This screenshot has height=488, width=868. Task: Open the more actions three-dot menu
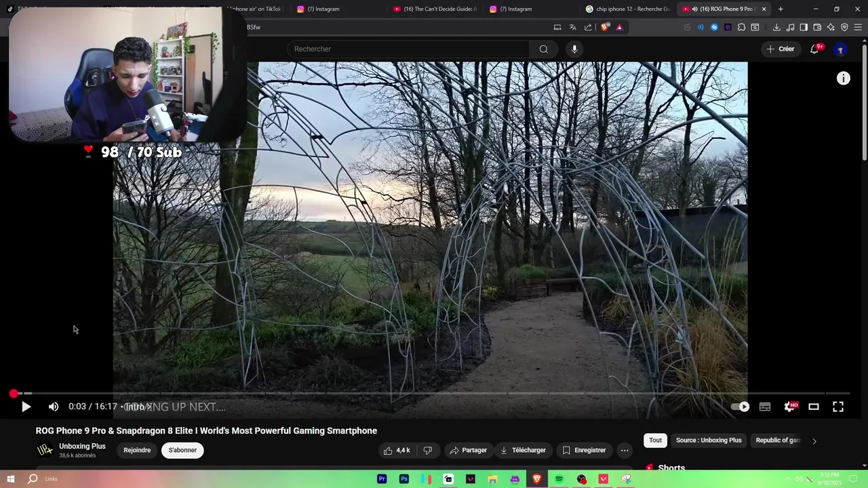tap(625, 450)
